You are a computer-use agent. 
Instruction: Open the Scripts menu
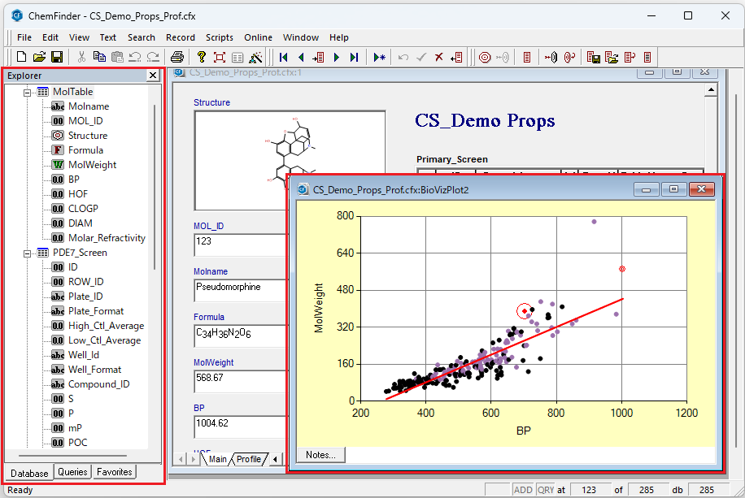pos(219,37)
